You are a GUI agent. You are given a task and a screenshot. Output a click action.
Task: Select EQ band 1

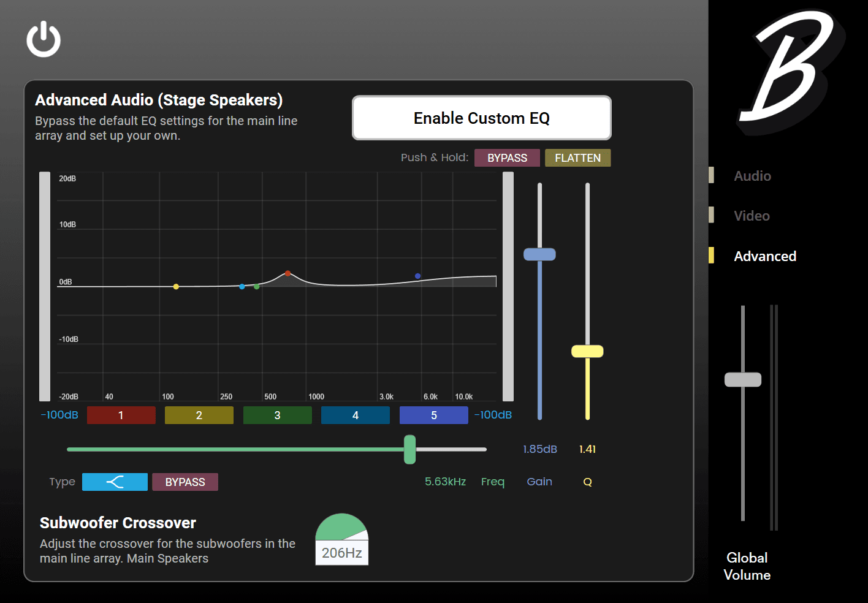point(121,415)
